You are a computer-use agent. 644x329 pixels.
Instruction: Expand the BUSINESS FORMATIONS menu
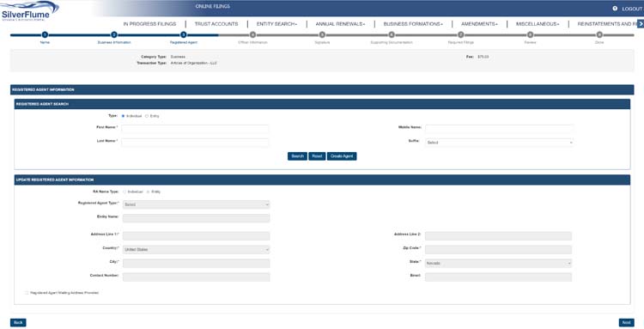tap(413, 24)
